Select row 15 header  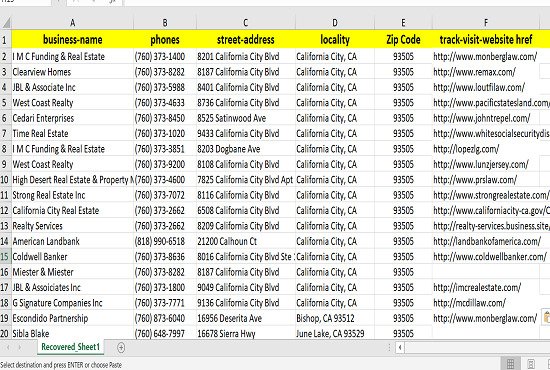pos(6,257)
